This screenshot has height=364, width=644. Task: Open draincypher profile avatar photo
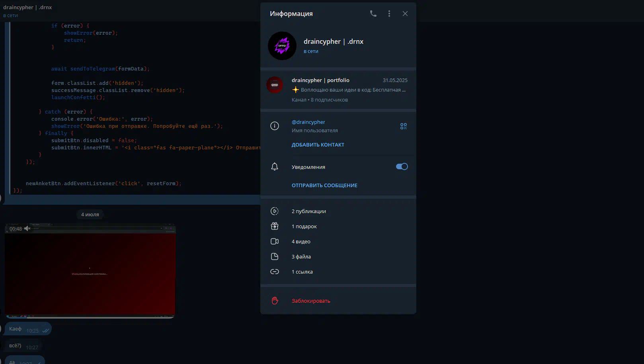pyautogui.click(x=282, y=46)
